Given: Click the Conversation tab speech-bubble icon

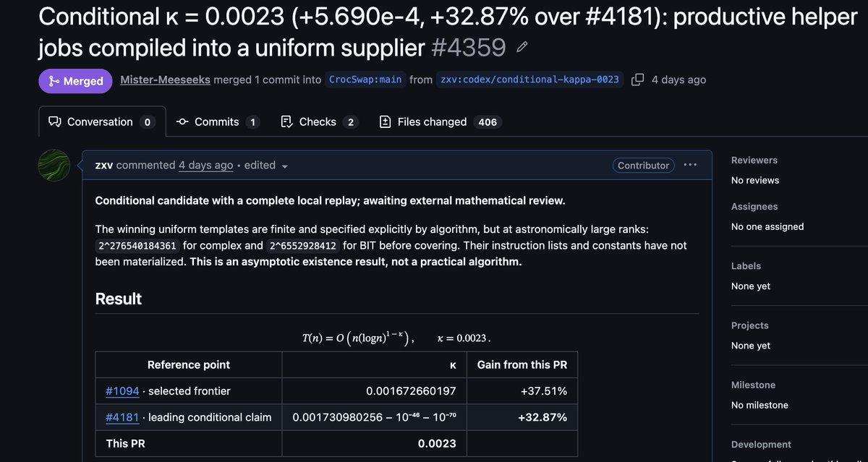Looking at the screenshot, I should coord(55,121).
